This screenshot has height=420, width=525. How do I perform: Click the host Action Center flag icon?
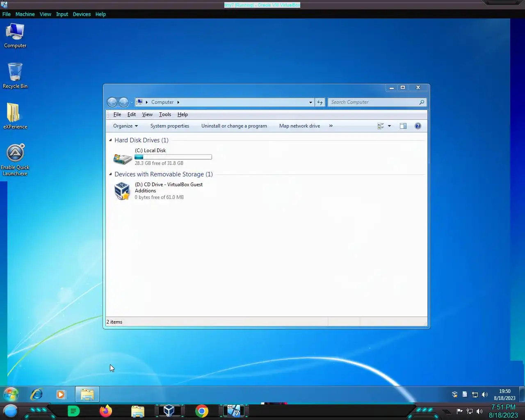pos(459,411)
